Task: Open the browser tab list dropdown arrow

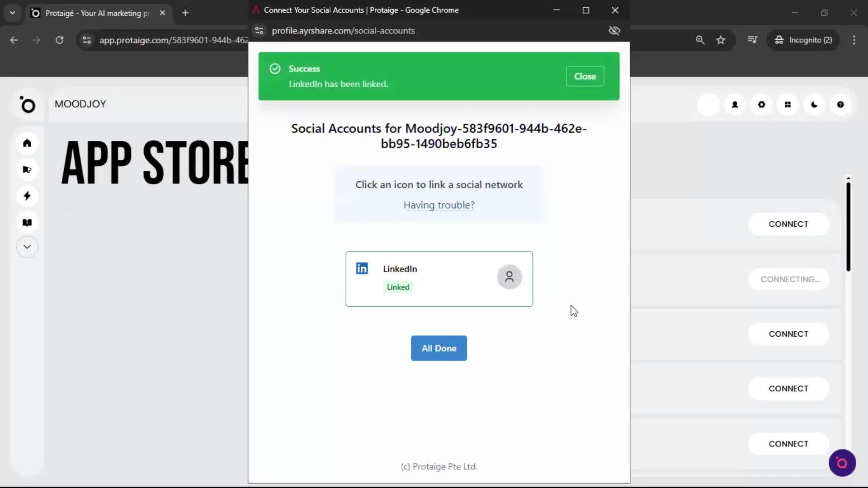Action: [x=12, y=13]
